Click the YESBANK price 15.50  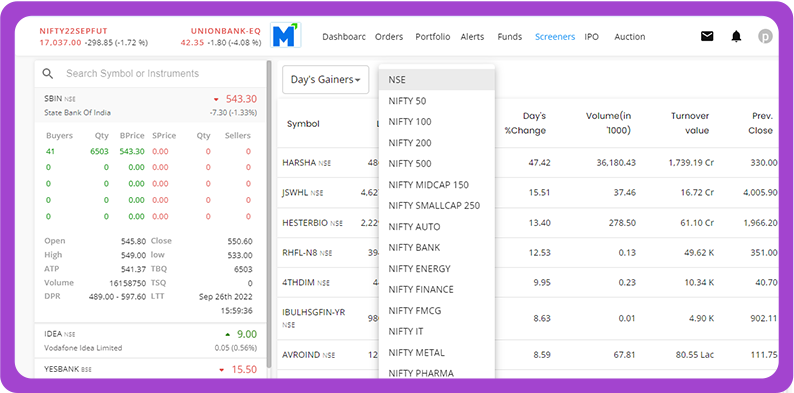[244, 370]
